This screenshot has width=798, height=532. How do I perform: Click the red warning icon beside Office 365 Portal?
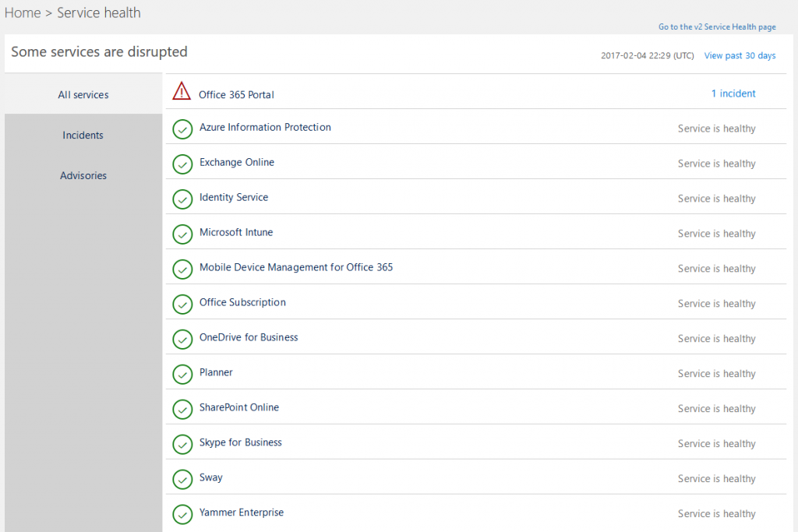click(x=182, y=91)
